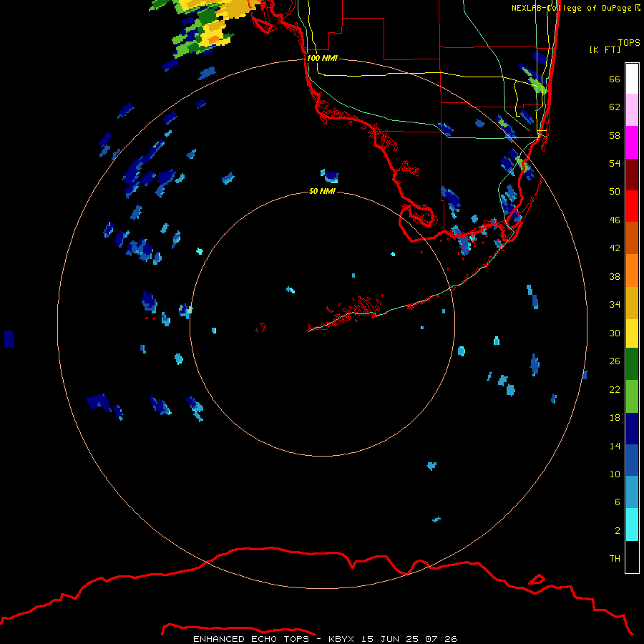Click the "30" legend value
This screenshot has width=644, height=644.
pyautogui.click(x=615, y=333)
